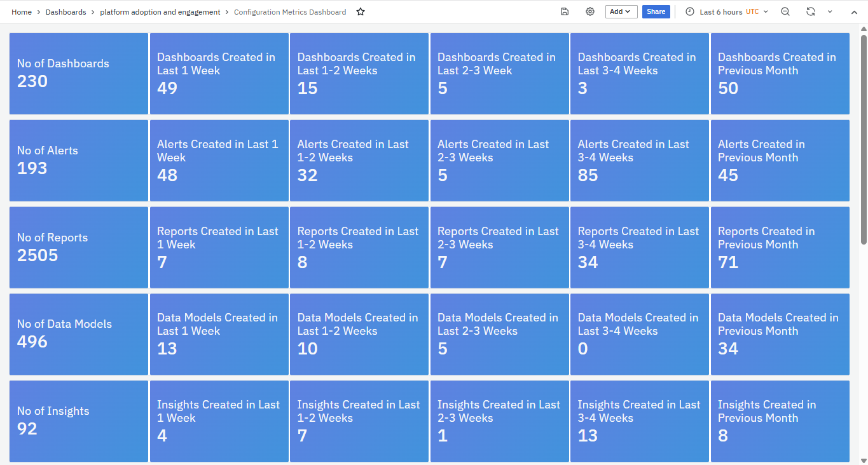Viewport: 868px width, 465px height.
Task: Select Insights Created in Last 1 Week panel
Action: pyautogui.click(x=219, y=421)
